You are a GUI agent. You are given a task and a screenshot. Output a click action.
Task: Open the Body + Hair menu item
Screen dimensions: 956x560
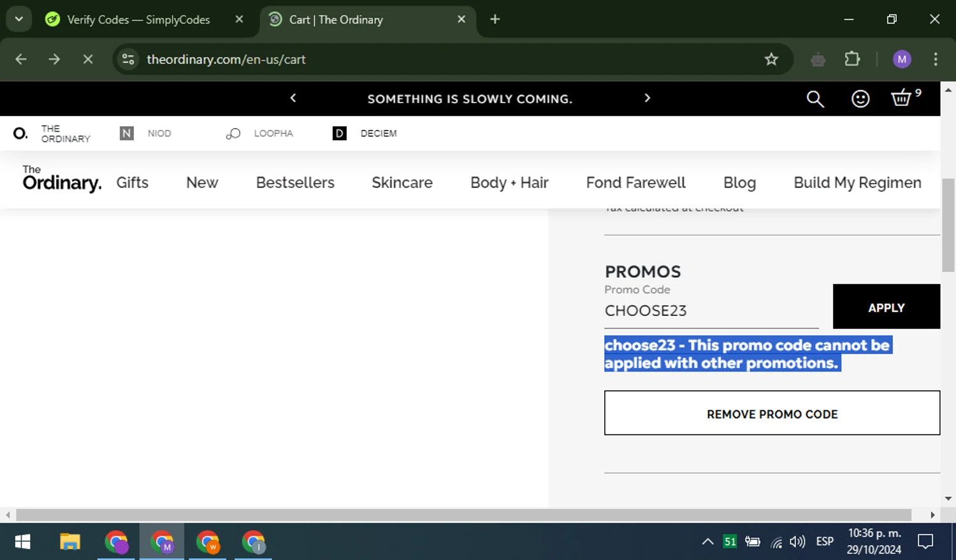509,183
